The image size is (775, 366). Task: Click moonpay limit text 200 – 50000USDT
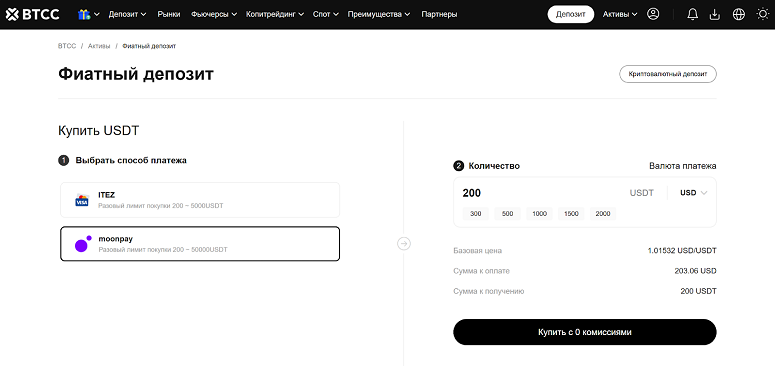click(x=163, y=249)
